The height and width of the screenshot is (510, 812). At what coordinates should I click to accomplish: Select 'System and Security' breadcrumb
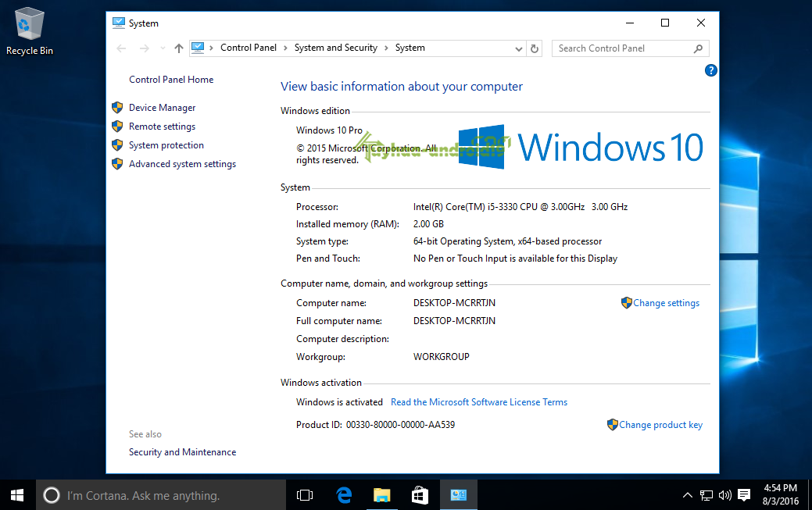point(335,48)
